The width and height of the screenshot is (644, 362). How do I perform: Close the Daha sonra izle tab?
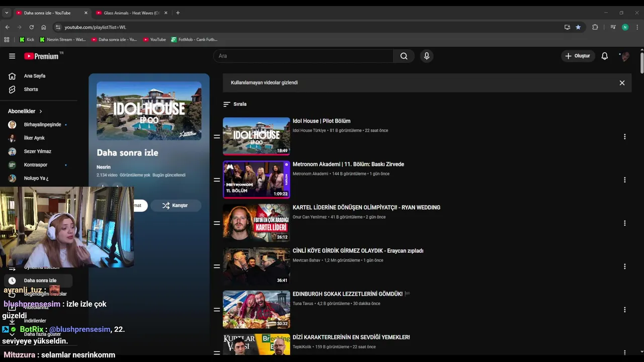[86, 13]
